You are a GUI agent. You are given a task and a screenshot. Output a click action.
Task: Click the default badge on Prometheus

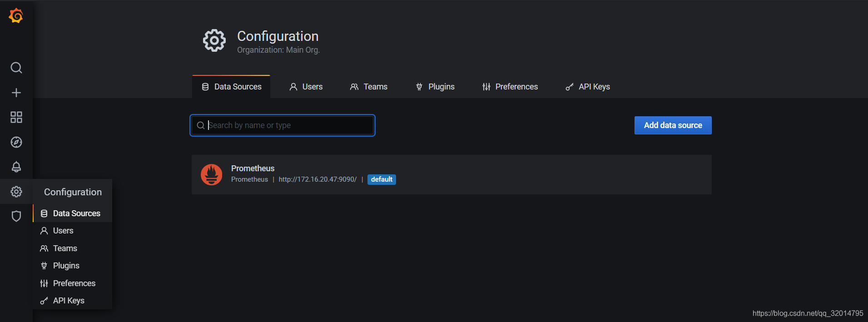click(x=382, y=179)
